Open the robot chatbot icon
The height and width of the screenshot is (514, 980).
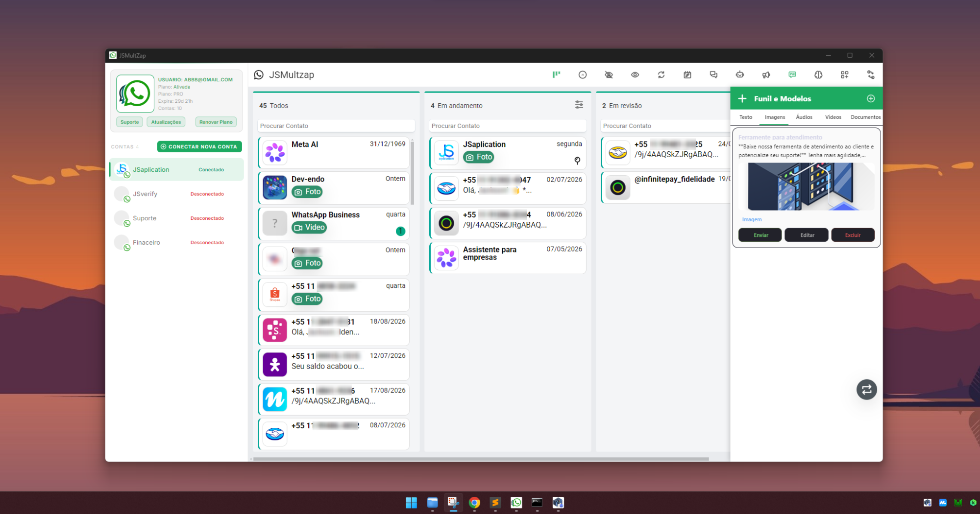tap(740, 74)
